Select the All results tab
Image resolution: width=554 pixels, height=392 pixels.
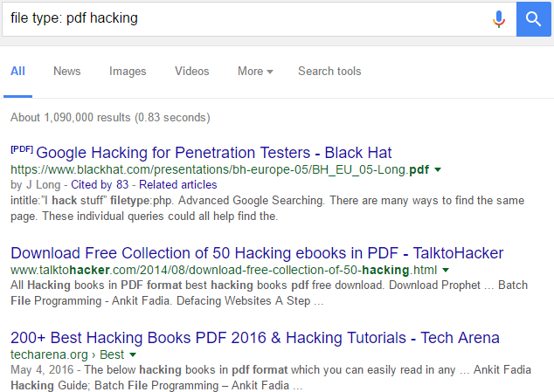click(x=17, y=72)
